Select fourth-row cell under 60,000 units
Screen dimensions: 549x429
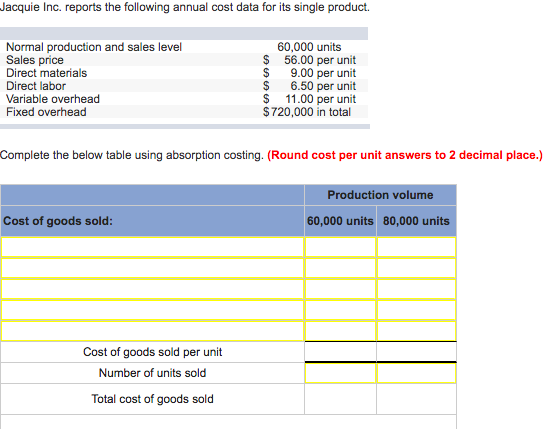[x=341, y=310]
